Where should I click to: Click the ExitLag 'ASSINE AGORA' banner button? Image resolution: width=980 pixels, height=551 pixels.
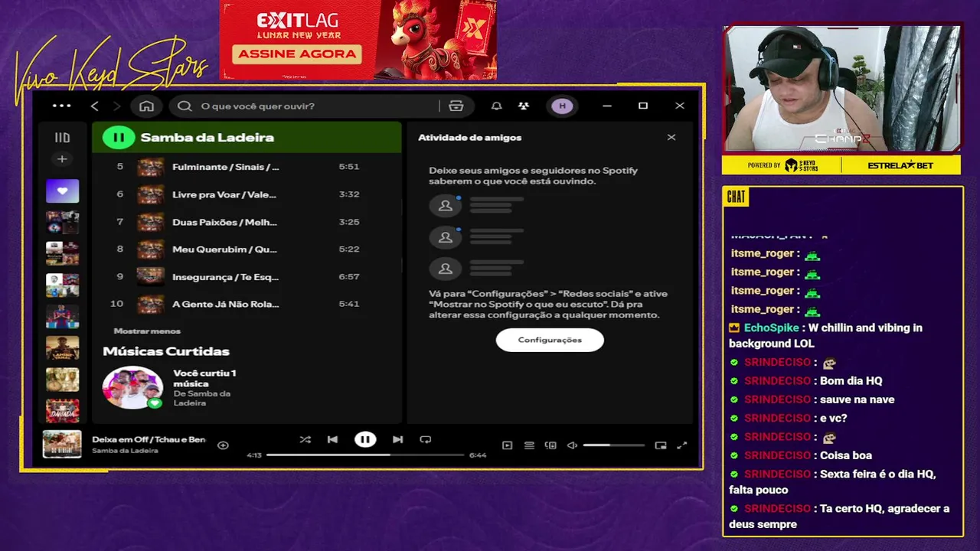coord(298,54)
